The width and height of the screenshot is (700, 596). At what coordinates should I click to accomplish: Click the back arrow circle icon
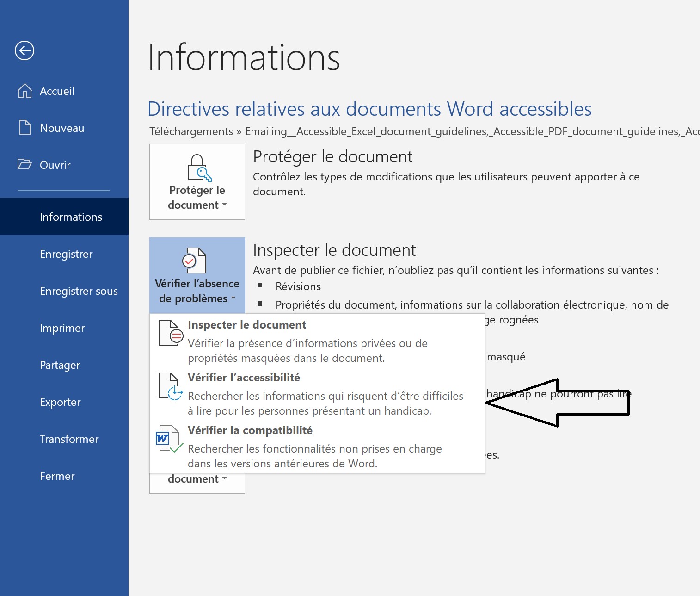coord(24,51)
